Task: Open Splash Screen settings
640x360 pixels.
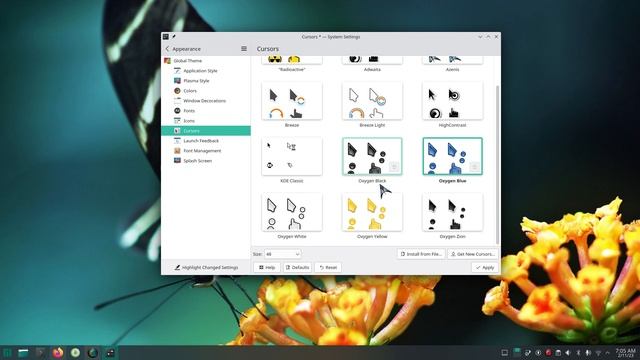Action: [206, 161]
